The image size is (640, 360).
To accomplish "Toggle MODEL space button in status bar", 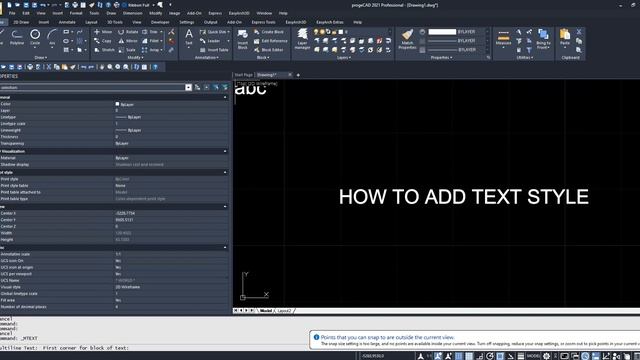I will tap(533, 356).
